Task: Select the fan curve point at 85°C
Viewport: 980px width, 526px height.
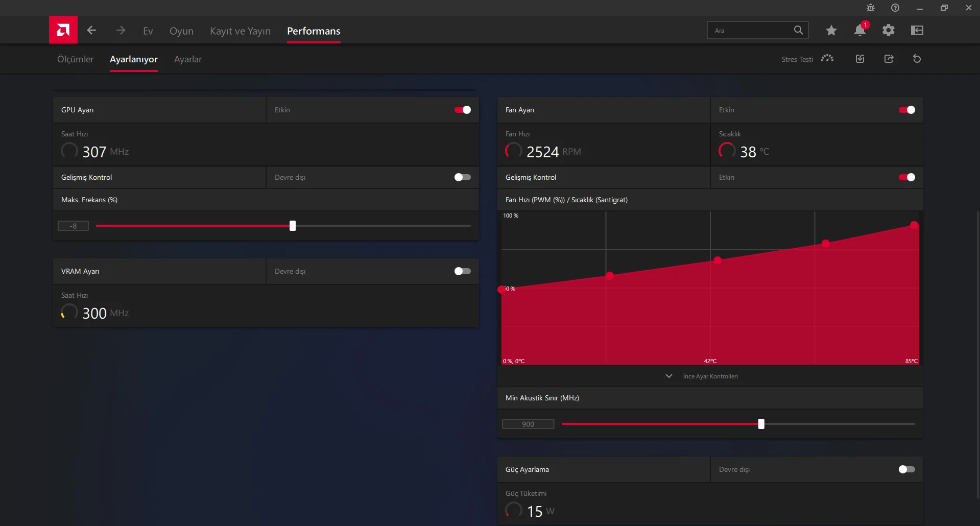Action: [x=914, y=225]
